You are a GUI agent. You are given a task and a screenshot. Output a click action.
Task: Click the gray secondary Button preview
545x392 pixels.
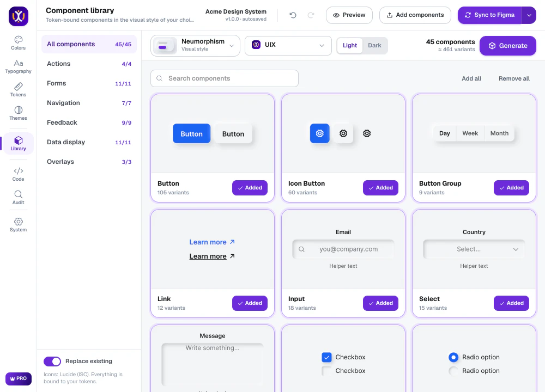(233, 134)
